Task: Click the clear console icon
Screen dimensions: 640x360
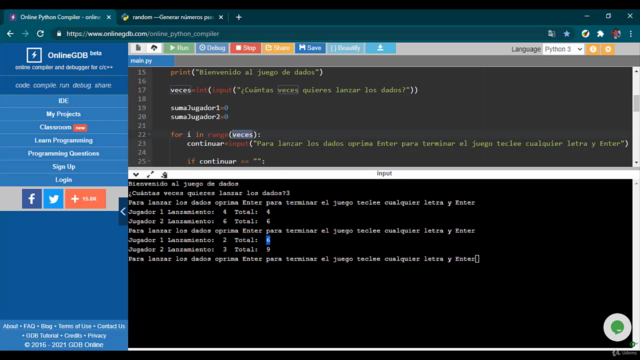Action: point(164,175)
